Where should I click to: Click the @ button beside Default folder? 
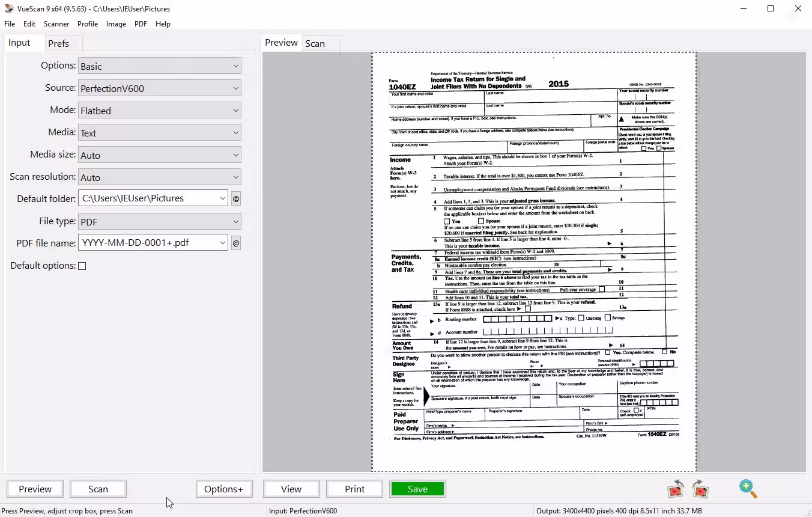click(x=236, y=198)
